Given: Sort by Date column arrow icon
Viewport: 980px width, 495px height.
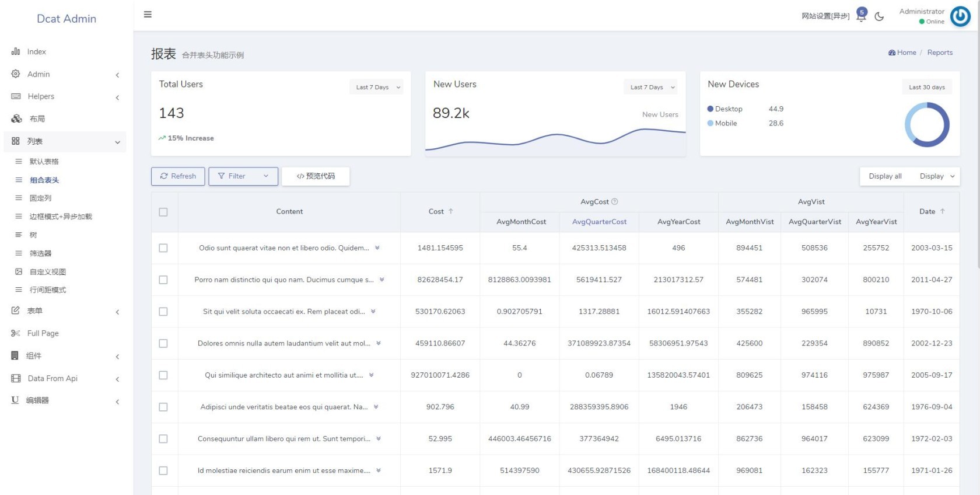Looking at the screenshot, I should [942, 211].
